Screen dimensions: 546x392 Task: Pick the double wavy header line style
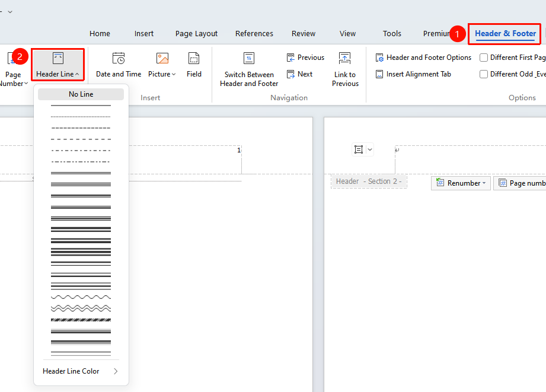tap(81, 308)
